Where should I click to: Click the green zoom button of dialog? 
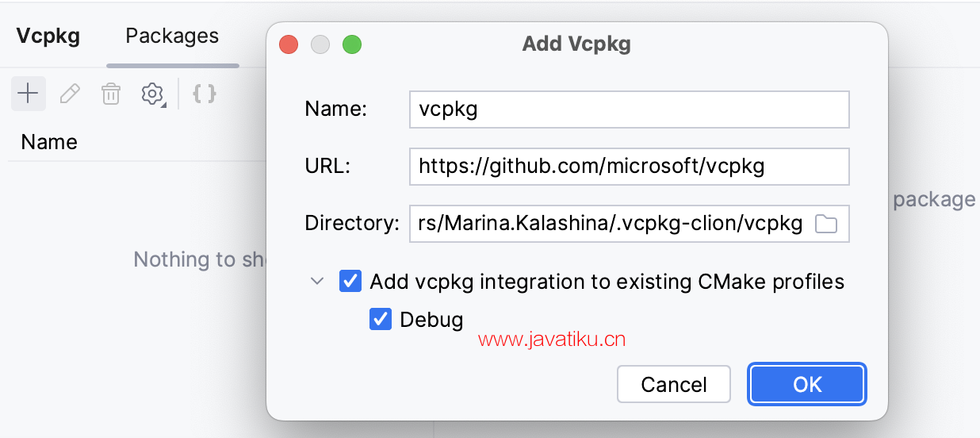(351, 44)
